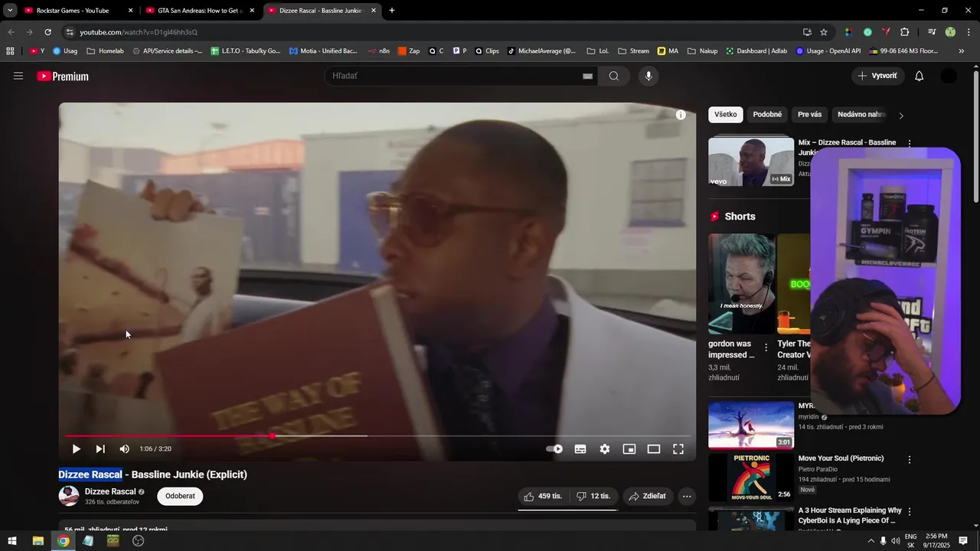Screen dimensions: 980x551
Task: Skip to next video
Action: [x=100, y=449]
